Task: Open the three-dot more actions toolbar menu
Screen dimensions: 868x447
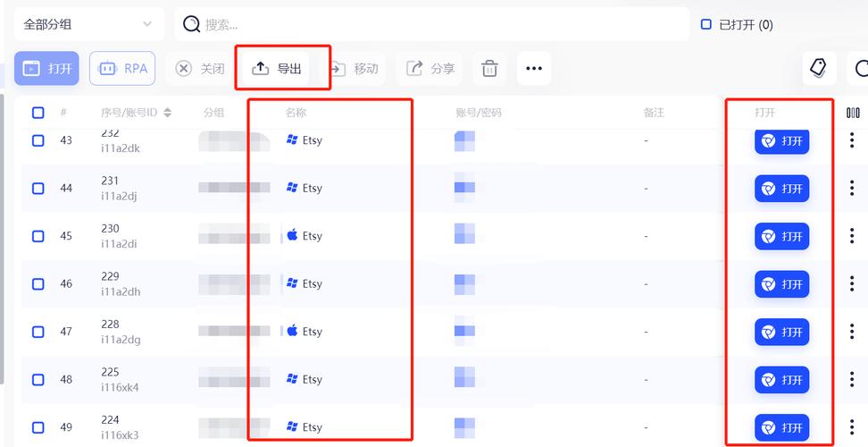Action: tap(533, 69)
